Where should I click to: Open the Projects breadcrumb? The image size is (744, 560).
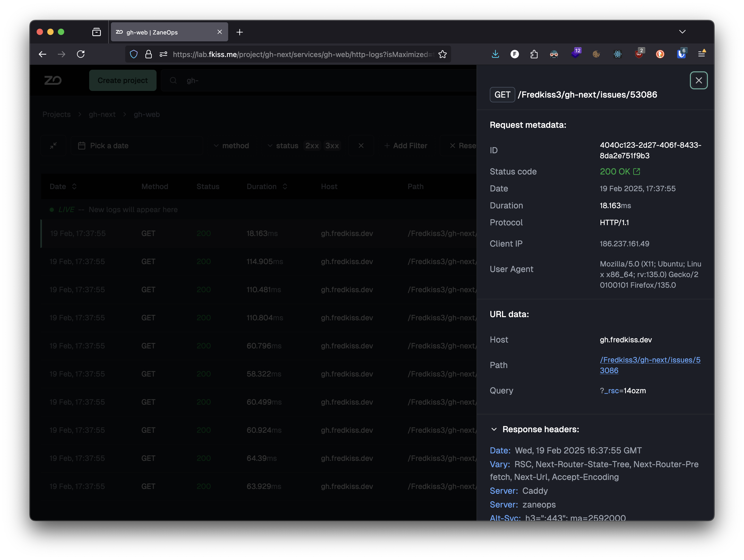pyautogui.click(x=57, y=114)
